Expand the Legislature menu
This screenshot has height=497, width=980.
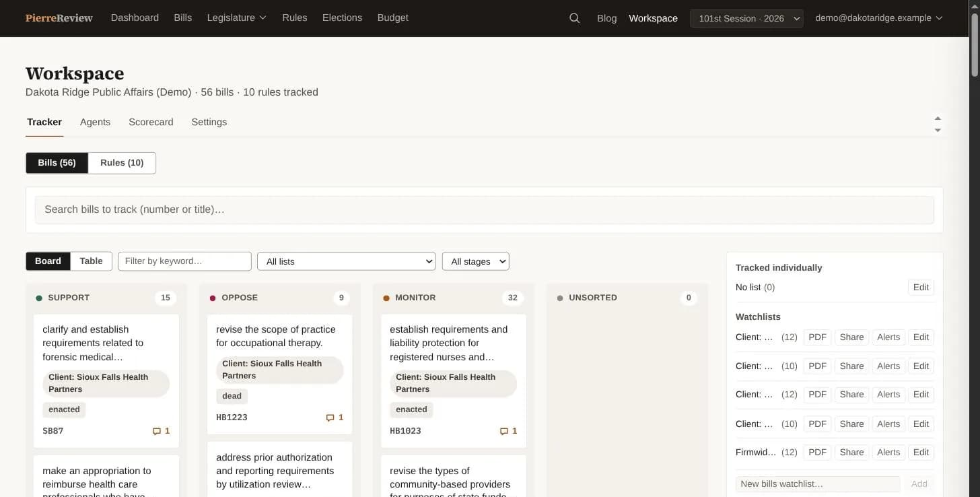237,18
